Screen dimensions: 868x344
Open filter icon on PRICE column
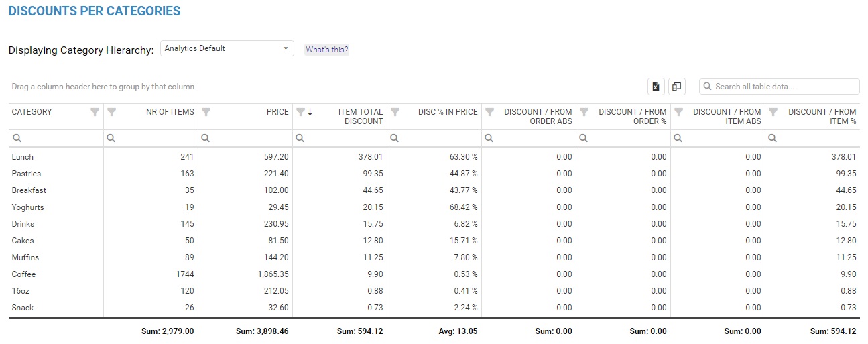[206, 112]
